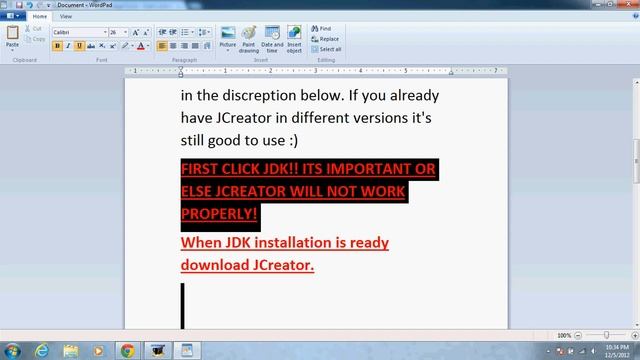Cut the selected text
Viewport: 640px width, 360px height.
[33, 29]
